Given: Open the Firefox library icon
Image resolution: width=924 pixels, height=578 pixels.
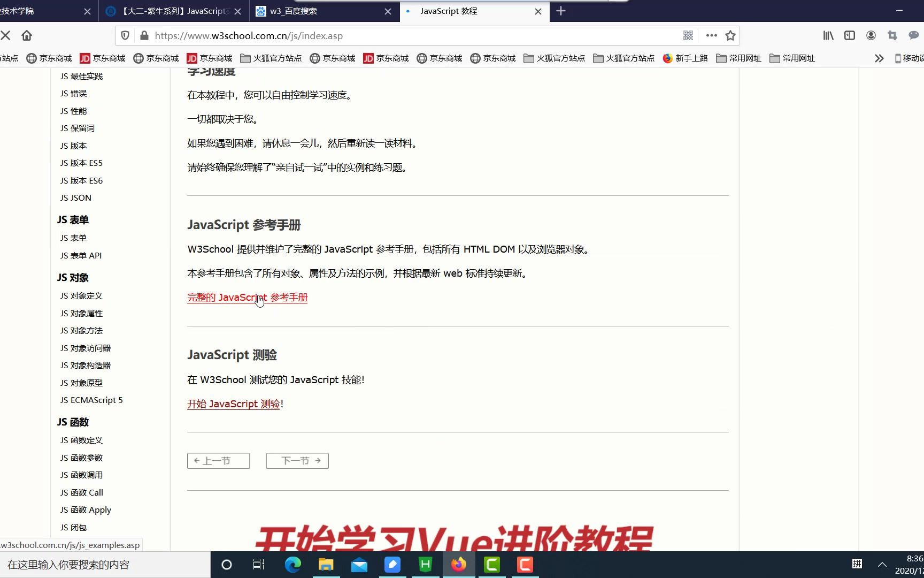Looking at the screenshot, I should pyautogui.click(x=828, y=35).
